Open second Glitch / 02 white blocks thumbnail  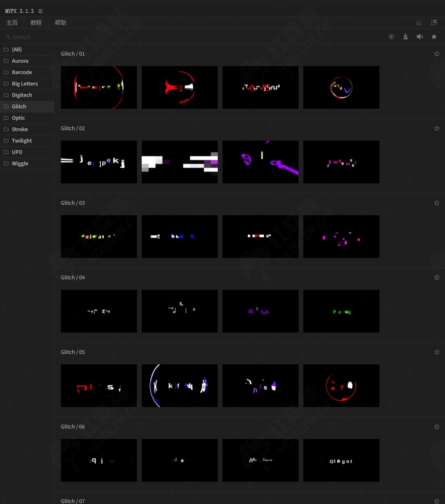[180, 162]
